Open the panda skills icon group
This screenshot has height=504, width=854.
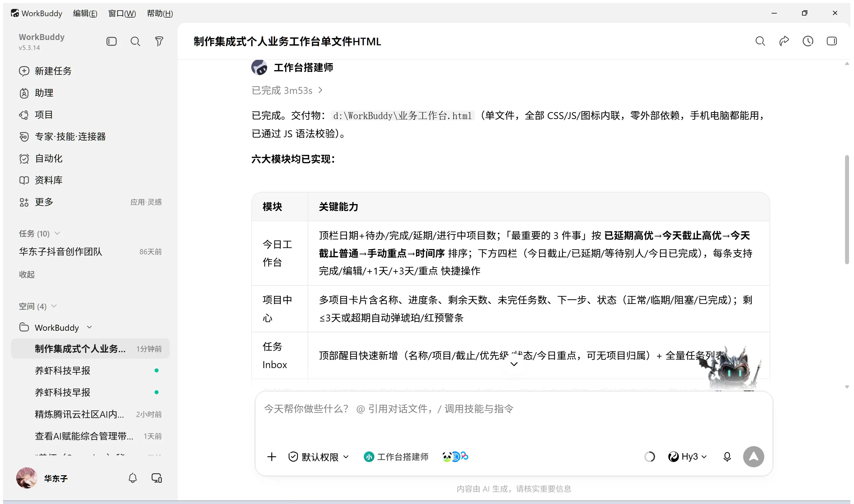(x=455, y=457)
